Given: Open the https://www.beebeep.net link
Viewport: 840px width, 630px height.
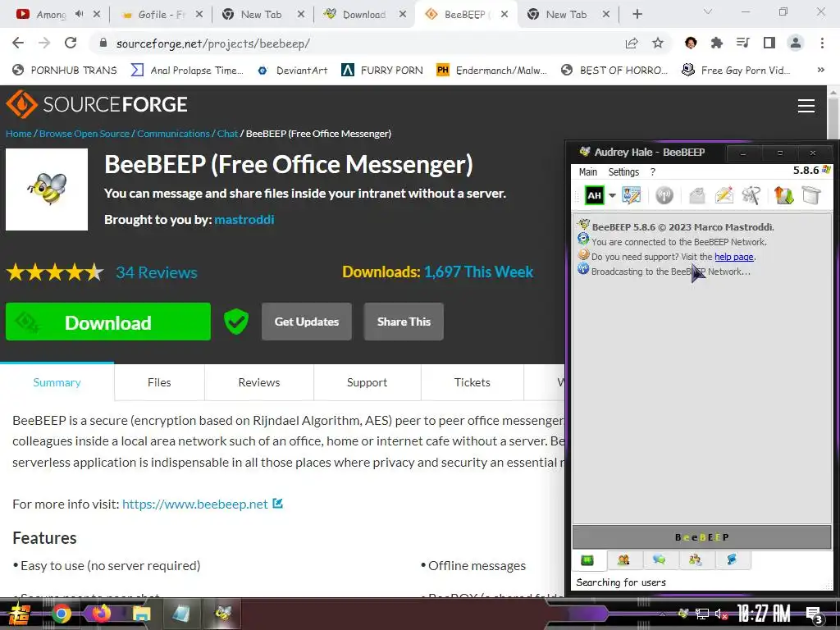Looking at the screenshot, I should pyautogui.click(x=195, y=504).
